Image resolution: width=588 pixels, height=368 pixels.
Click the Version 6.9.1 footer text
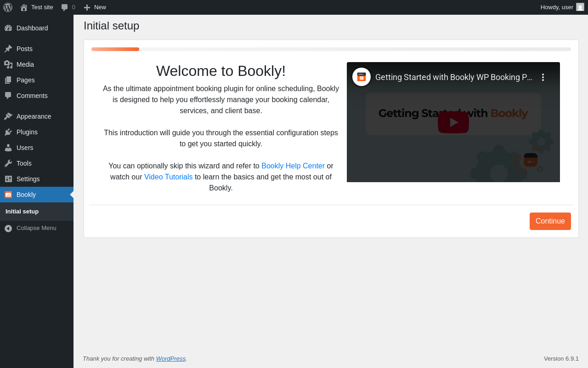click(561, 358)
